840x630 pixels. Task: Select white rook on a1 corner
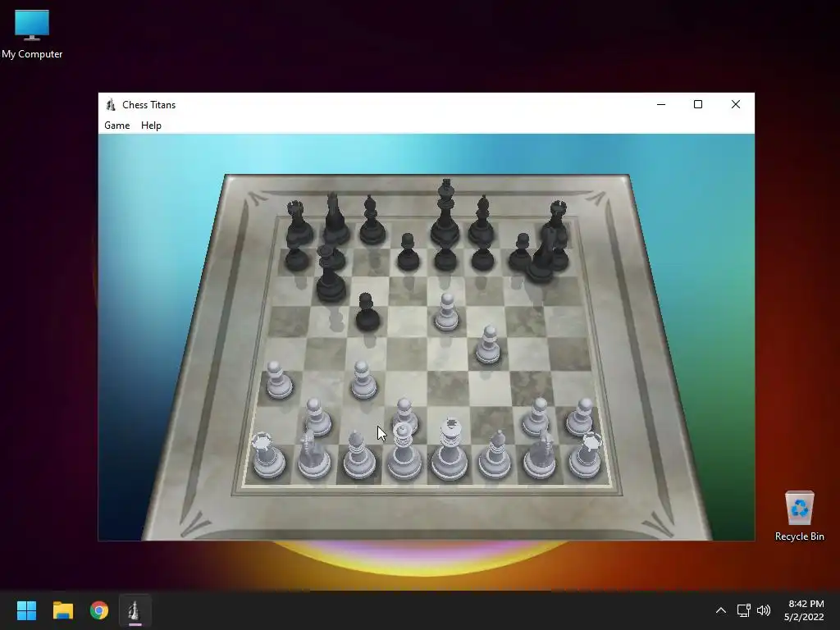coord(268,455)
